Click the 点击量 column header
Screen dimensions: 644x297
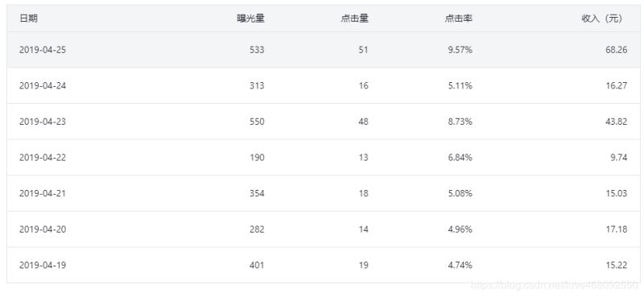click(x=354, y=19)
